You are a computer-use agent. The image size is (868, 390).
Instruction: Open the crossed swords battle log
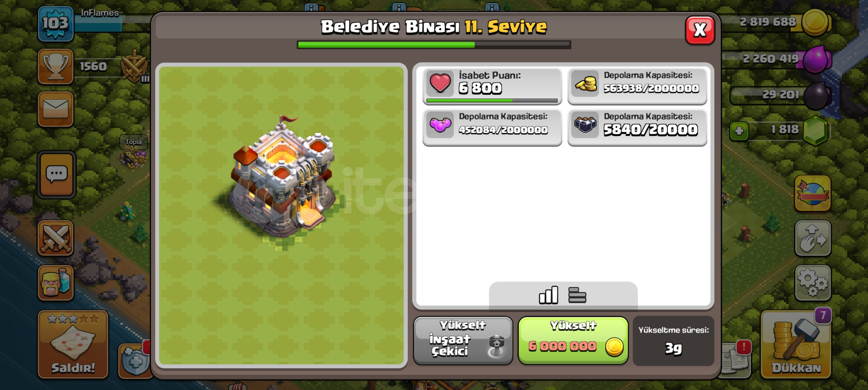[x=56, y=238]
